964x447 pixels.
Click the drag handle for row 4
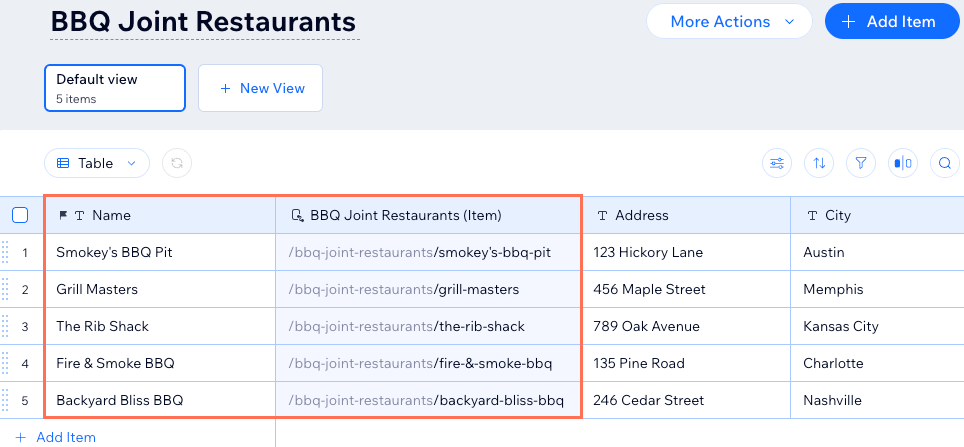[x=5, y=363]
